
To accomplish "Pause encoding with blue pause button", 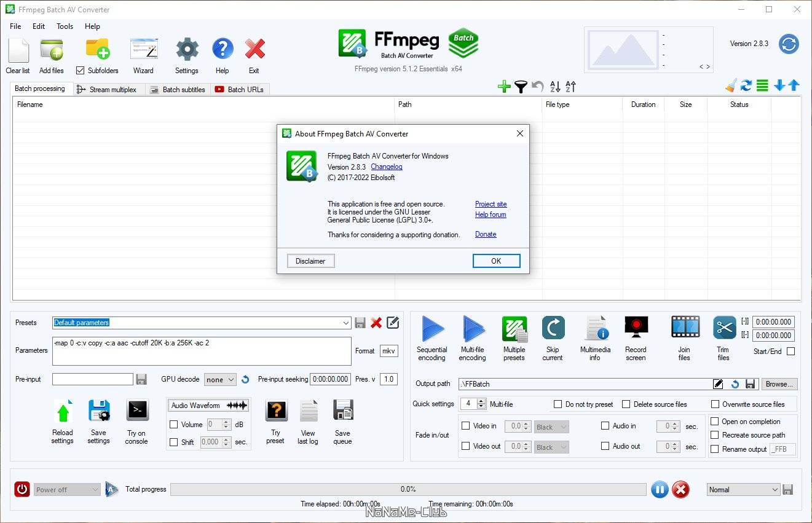I will [660, 490].
